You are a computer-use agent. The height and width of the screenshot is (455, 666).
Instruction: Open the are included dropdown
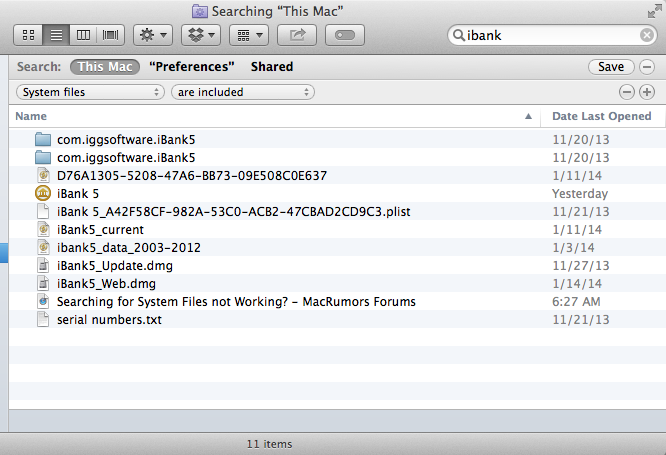click(x=243, y=92)
